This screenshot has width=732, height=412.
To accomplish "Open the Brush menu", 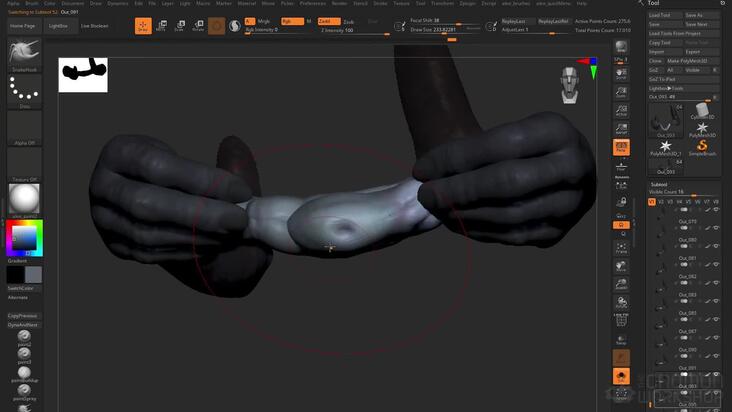I will point(32,3).
